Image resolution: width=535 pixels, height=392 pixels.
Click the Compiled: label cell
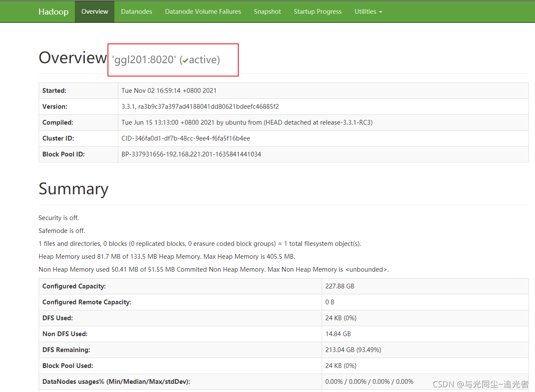click(78, 122)
